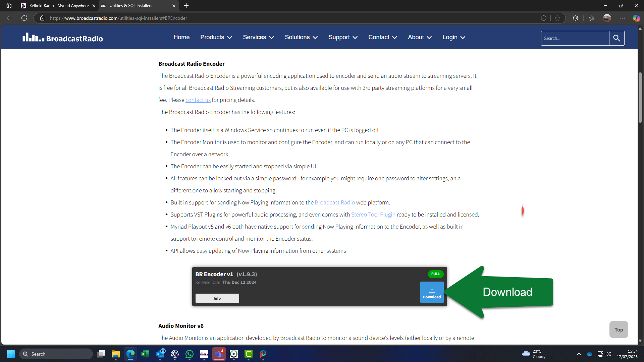Open ChatGPT app from taskbar

pyautogui.click(x=175, y=354)
